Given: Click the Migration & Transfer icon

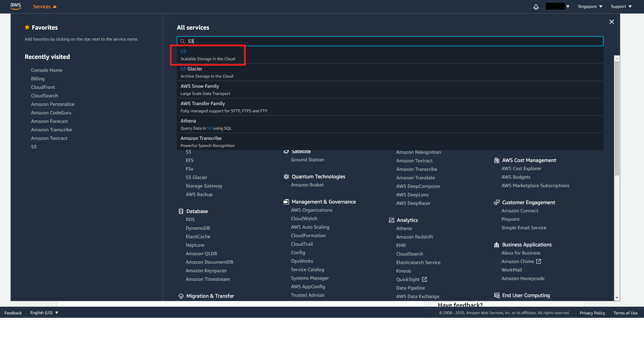Looking at the screenshot, I should pos(181,296).
